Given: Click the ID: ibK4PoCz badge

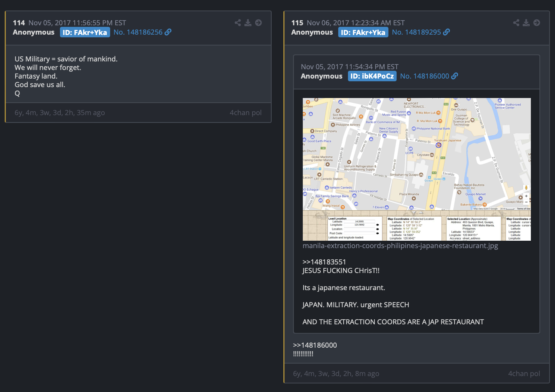Looking at the screenshot, I should point(372,76).
